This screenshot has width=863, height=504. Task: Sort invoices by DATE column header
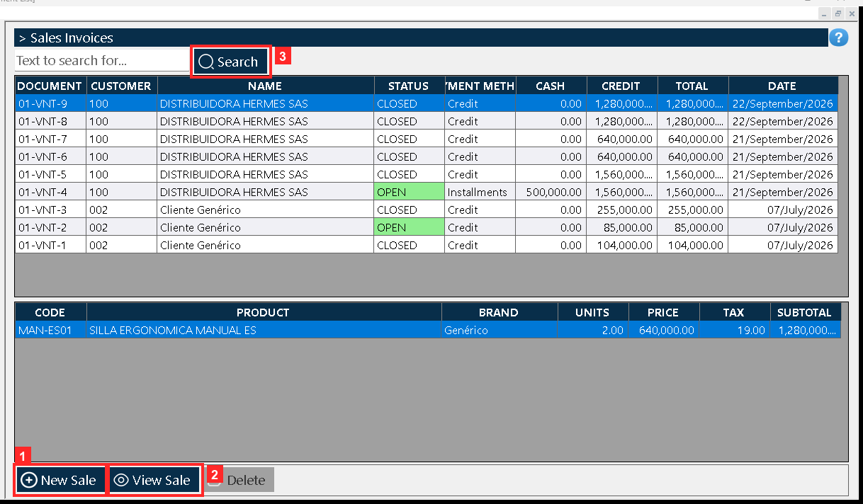click(782, 86)
